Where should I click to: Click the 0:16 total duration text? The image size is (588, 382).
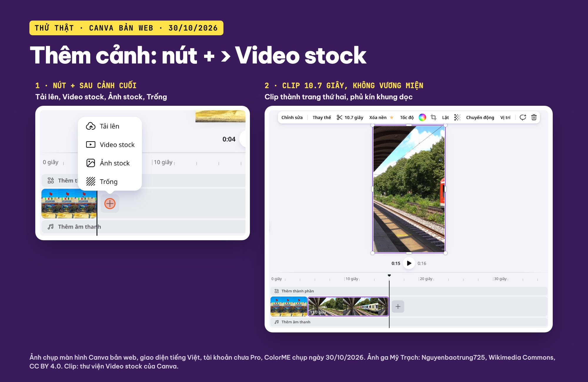(422, 263)
